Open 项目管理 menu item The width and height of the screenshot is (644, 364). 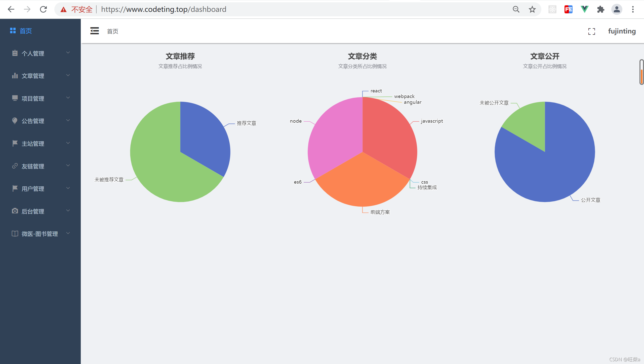[x=33, y=98]
